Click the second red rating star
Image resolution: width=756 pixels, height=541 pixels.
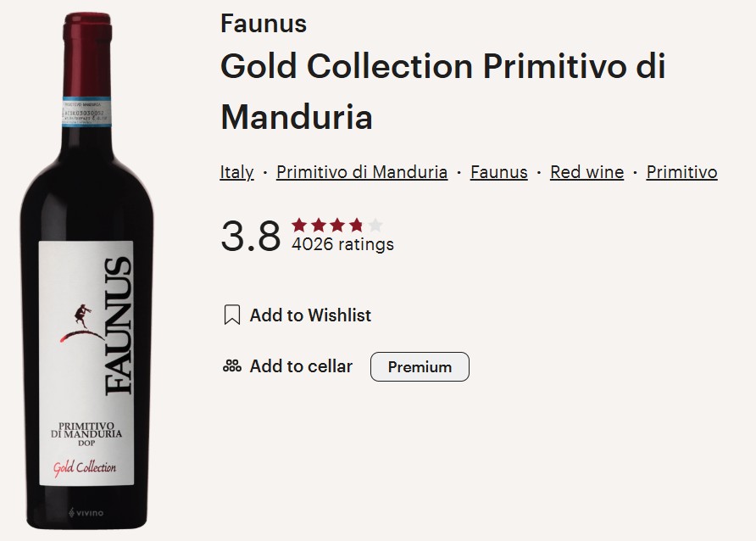pos(318,225)
